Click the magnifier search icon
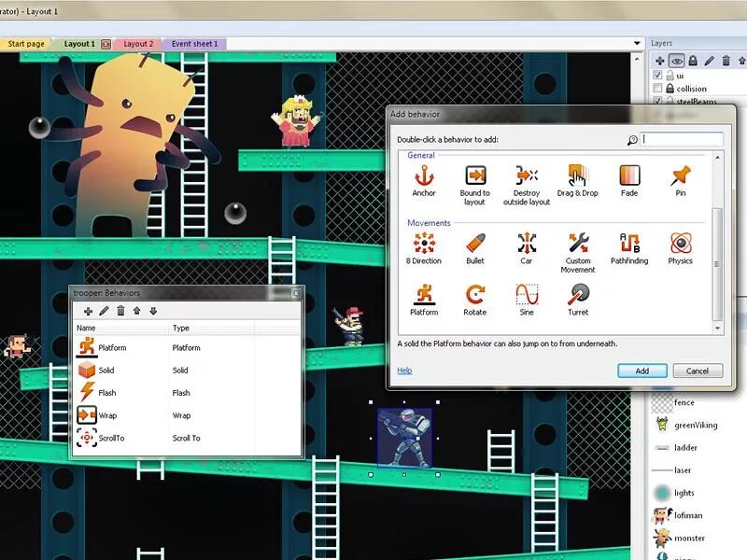The image size is (747, 560). tap(632, 140)
